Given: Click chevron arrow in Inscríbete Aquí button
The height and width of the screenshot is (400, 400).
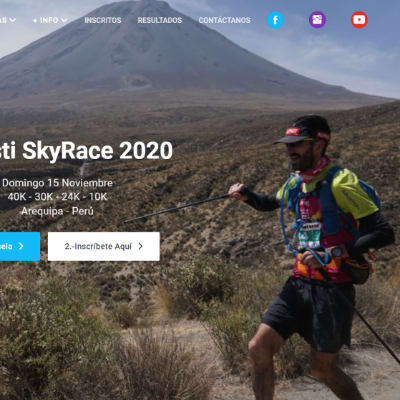Looking at the screenshot, I should [x=141, y=246].
